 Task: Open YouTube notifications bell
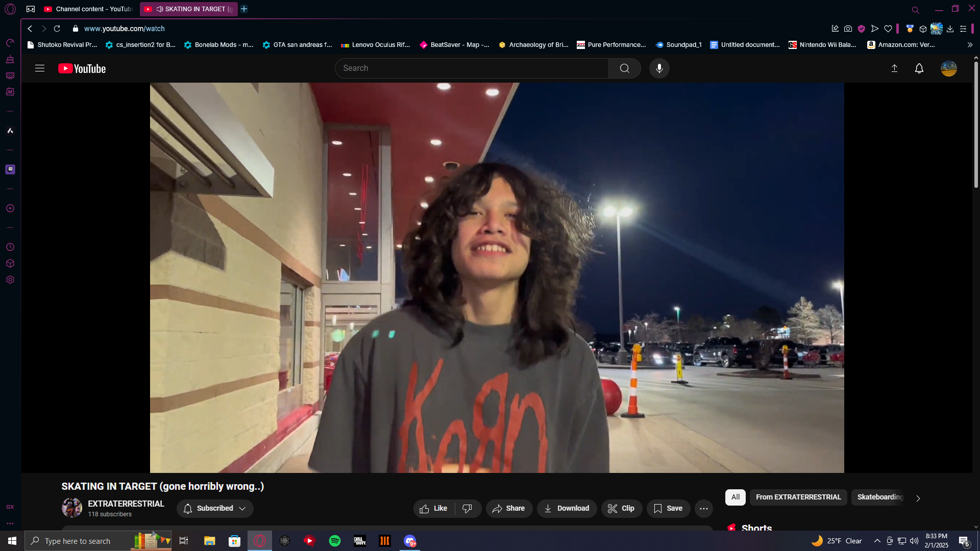click(919, 68)
